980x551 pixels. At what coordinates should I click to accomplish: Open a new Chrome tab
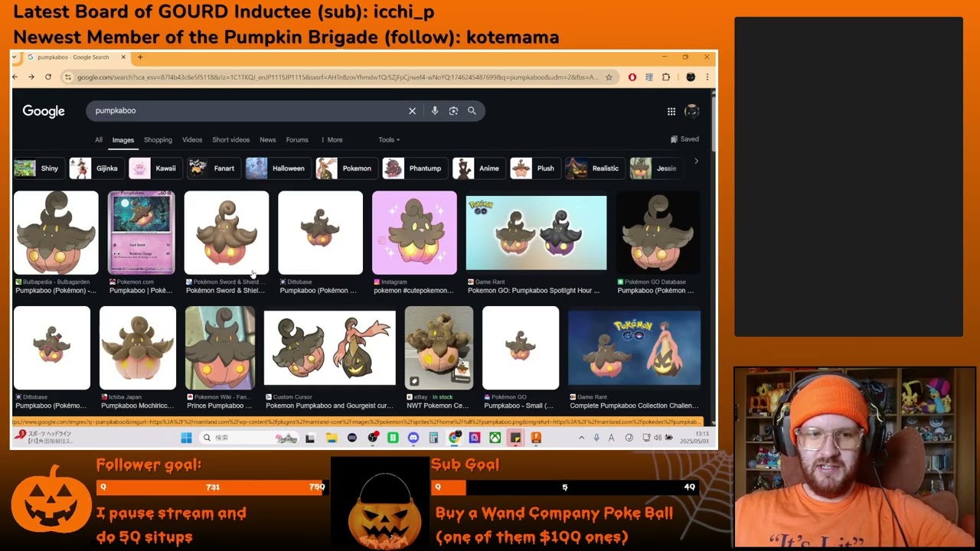(140, 57)
